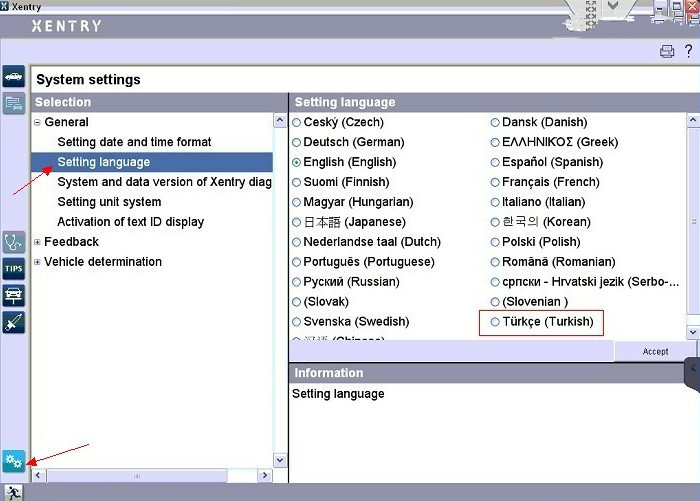
Task: Click the exit running man icon
Action: pyautogui.click(x=13, y=493)
